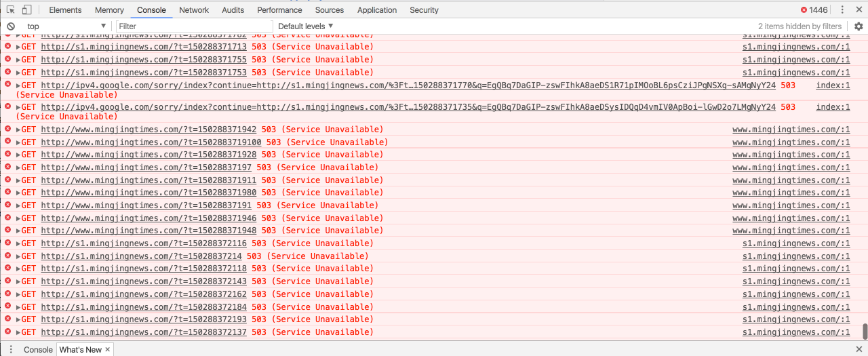Click error icon for request t=150288372162
Viewport: 868px width, 356px height.
tap(8, 294)
